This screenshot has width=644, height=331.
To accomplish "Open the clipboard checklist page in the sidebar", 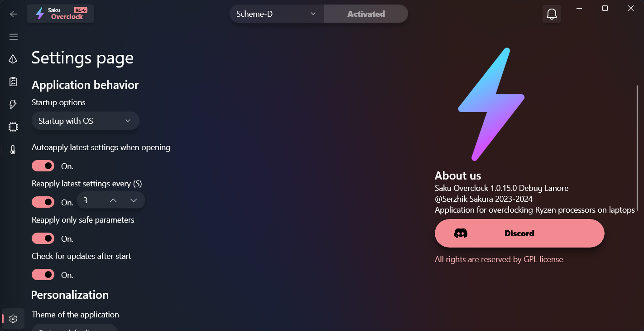I will pyautogui.click(x=13, y=82).
